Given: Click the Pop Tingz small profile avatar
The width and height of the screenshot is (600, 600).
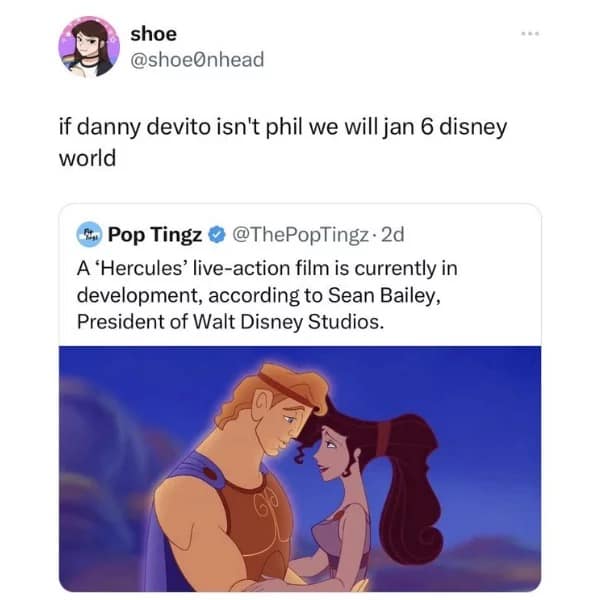Looking at the screenshot, I should click(x=89, y=235).
